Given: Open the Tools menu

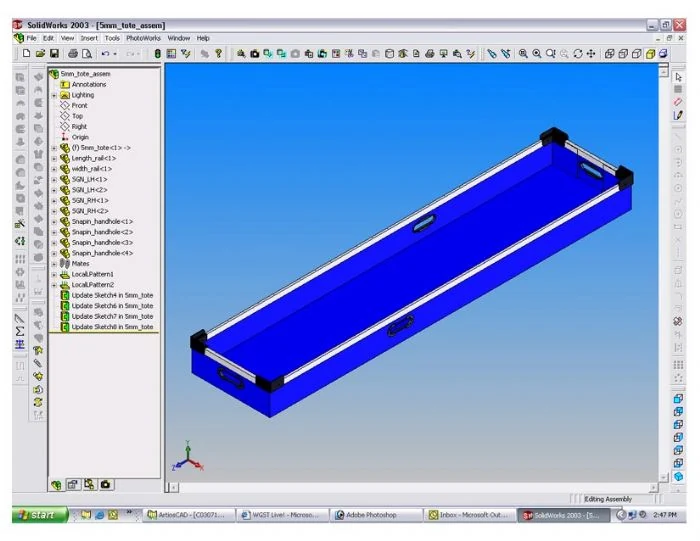Looking at the screenshot, I should 112,38.
